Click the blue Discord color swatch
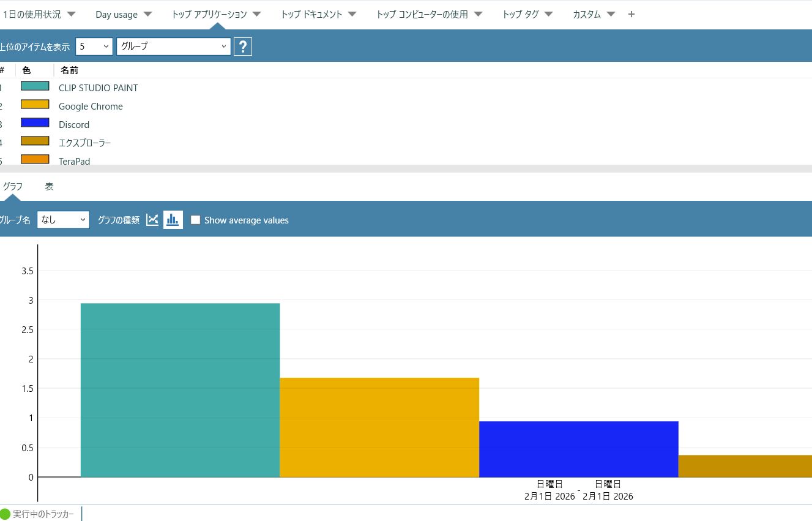 (x=35, y=123)
